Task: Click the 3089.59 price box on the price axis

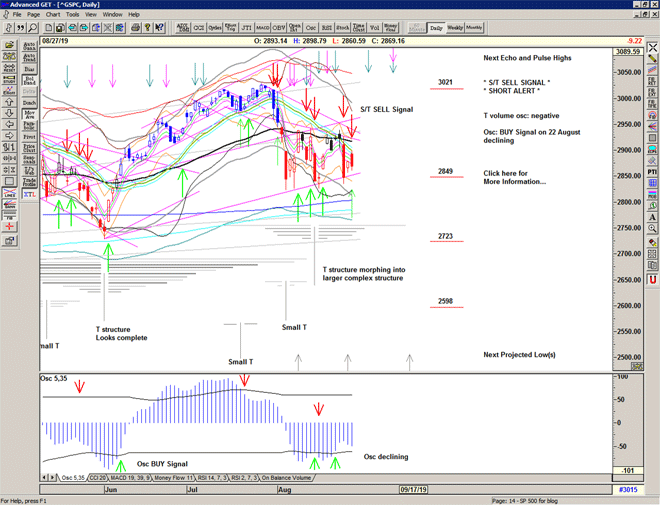Action: point(626,51)
